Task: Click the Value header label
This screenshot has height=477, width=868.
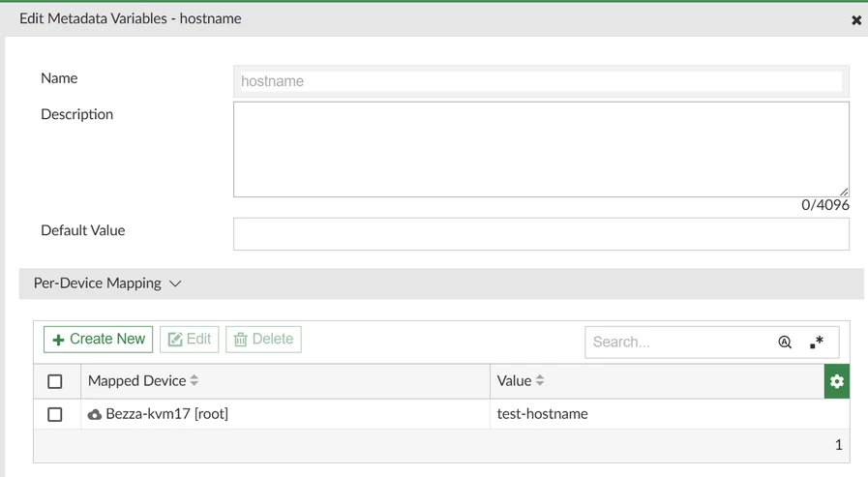Action: (514, 380)
